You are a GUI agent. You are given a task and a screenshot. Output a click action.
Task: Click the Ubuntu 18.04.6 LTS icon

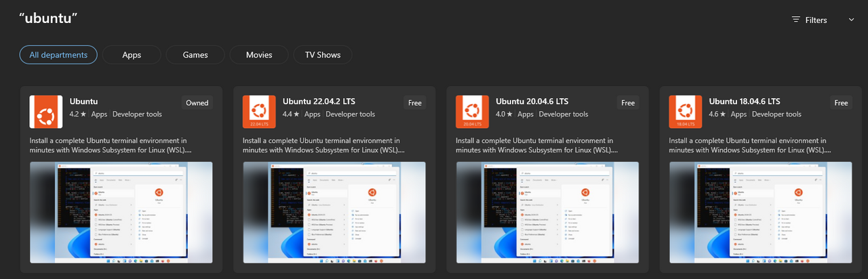[685, 112]
